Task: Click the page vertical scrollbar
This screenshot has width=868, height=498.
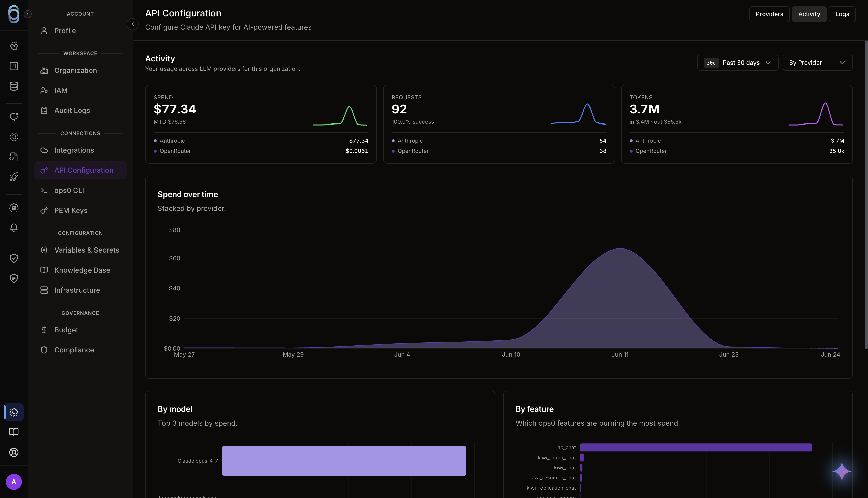Action: pyautogui.click(x=866, y=195)
